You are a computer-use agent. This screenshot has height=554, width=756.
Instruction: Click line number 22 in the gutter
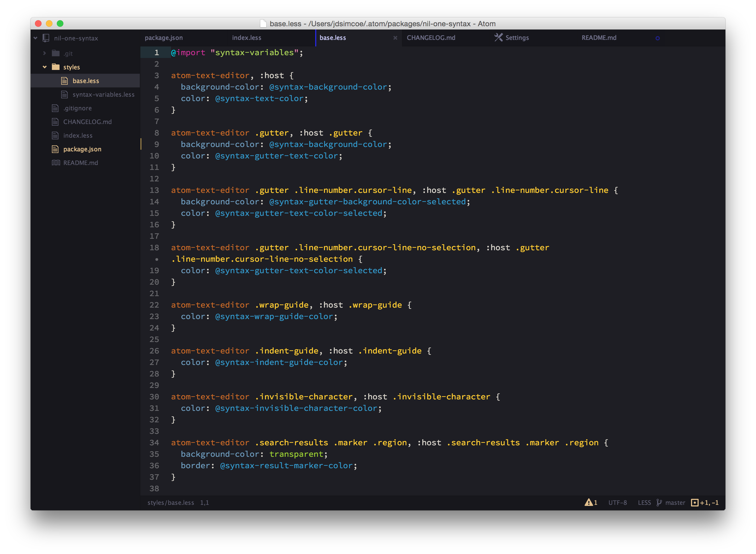coord(154,305)
